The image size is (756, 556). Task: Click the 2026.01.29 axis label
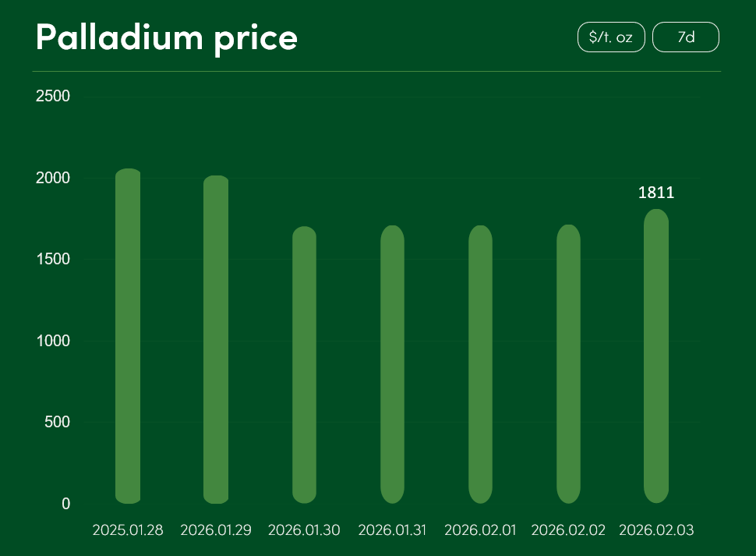pos(216,530)
